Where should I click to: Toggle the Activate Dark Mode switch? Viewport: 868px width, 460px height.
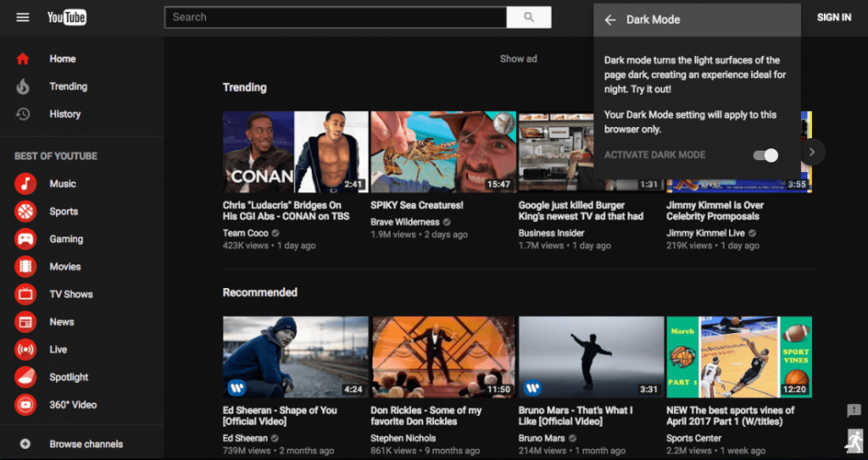pos(765,156)
